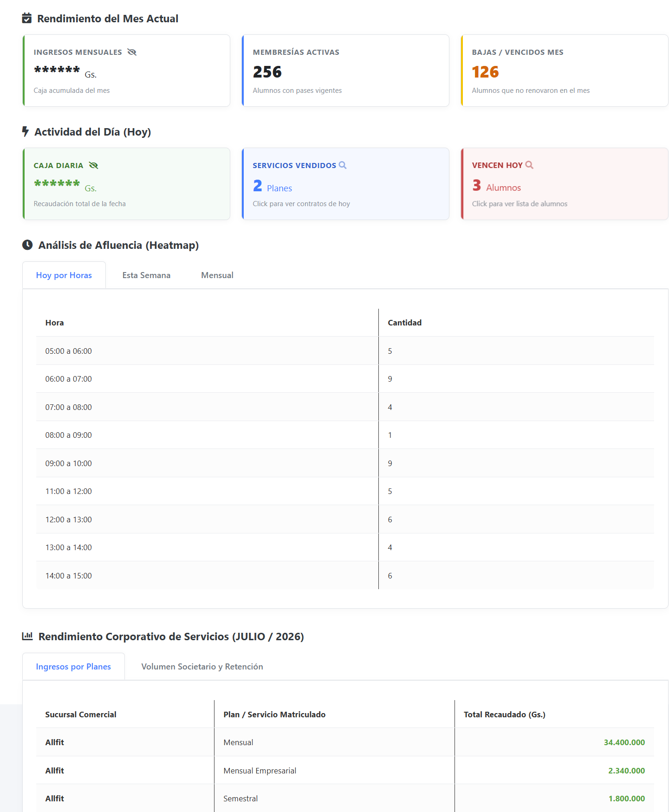Toggle visibility of Ingresos Mensuales amount
This screenshot has width=669, height=812.
[x=132, y=52]
